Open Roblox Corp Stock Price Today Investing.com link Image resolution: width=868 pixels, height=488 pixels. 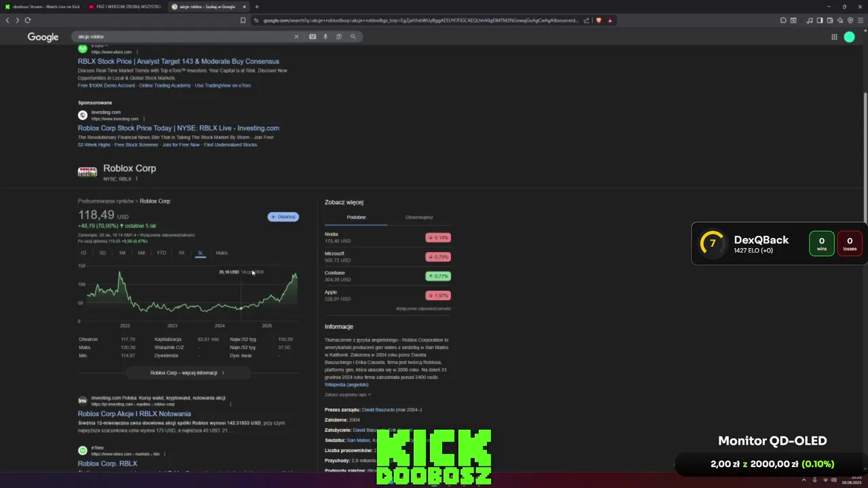coord(178,128)
